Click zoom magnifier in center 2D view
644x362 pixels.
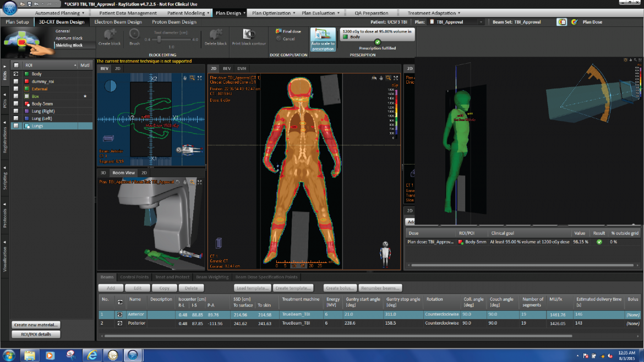(389, 78)
